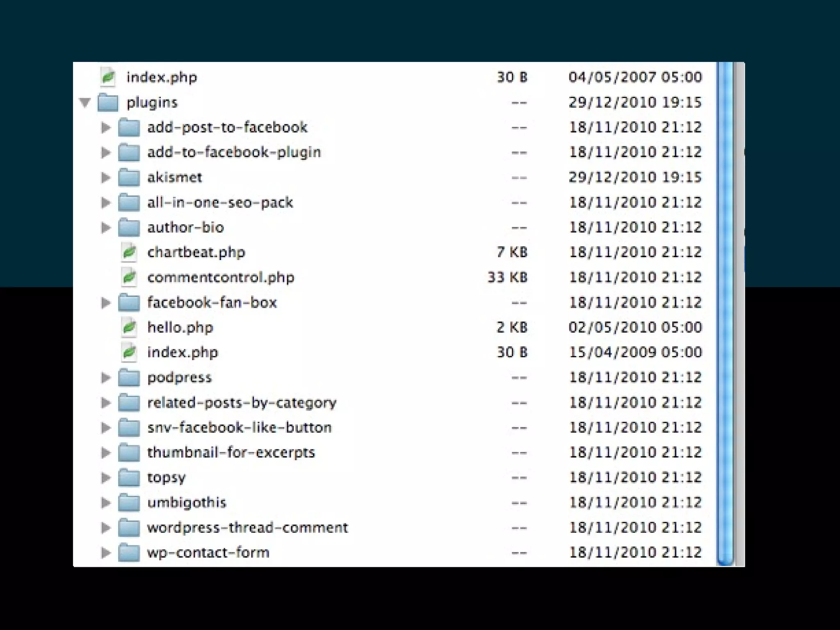The width and height of the screenshot is (840, 630).
Task: Select the thumbnail-for-excerpts folder name
Action: click(x=231, y=453)
